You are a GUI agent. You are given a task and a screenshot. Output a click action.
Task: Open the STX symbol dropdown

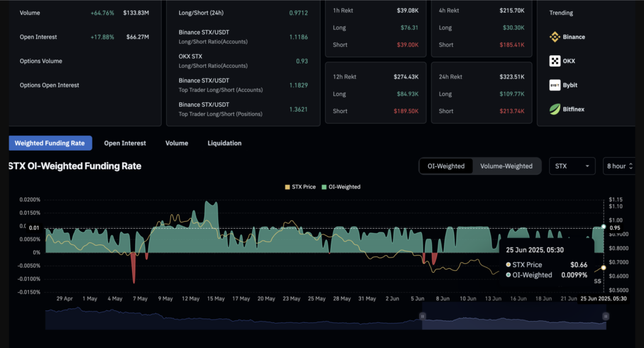(572, 166)
